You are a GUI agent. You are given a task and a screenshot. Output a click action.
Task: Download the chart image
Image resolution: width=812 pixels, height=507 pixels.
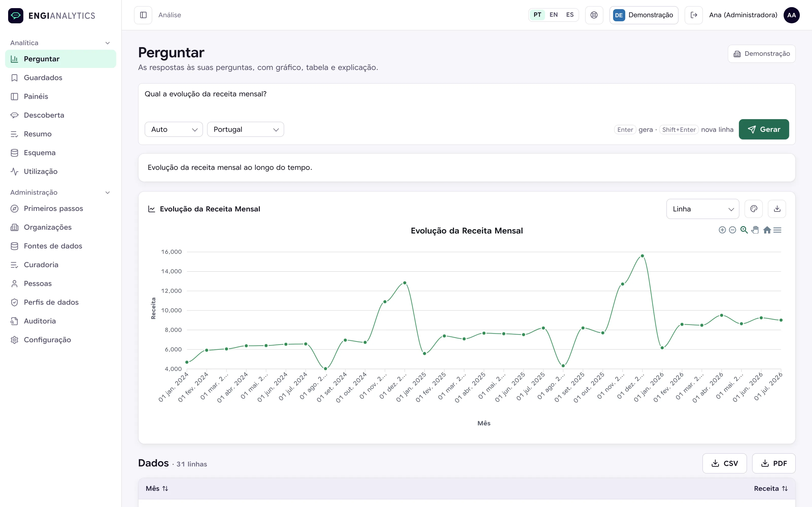click(777, 209)
